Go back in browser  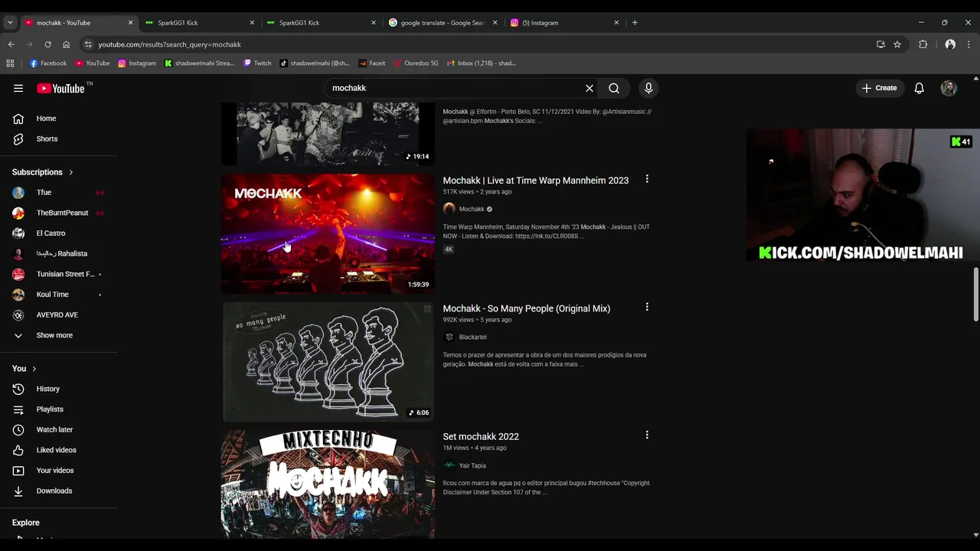(11, 44)
